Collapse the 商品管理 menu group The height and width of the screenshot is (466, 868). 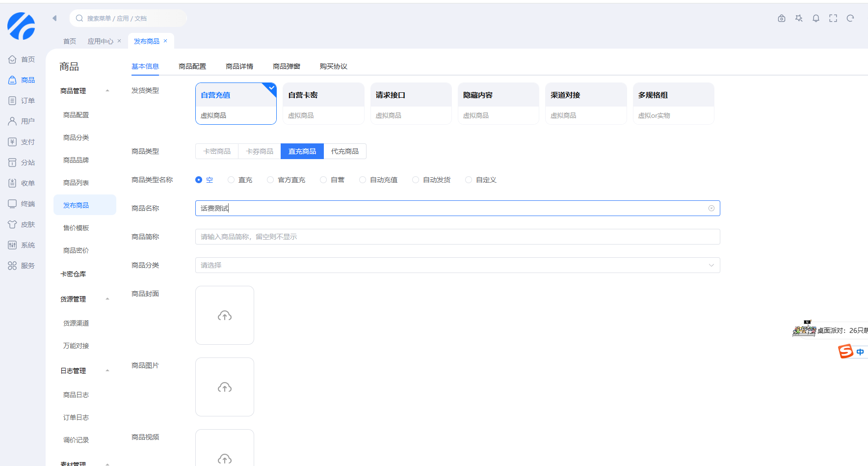click(x=107, y=90)
